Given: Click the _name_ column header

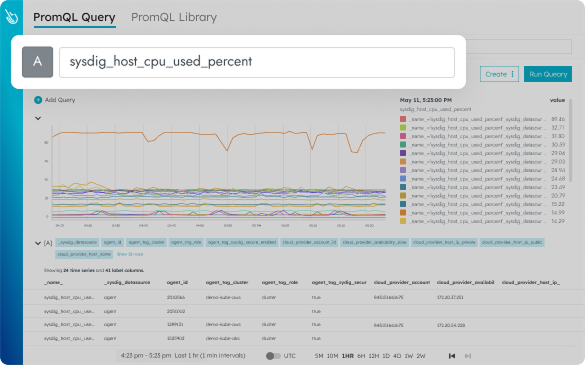Looking at the screenshot, I should coord(53,283).
